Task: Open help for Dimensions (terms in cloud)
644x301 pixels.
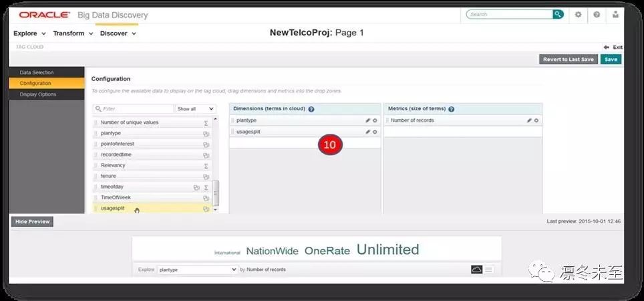Action: [x=311, y=109]
